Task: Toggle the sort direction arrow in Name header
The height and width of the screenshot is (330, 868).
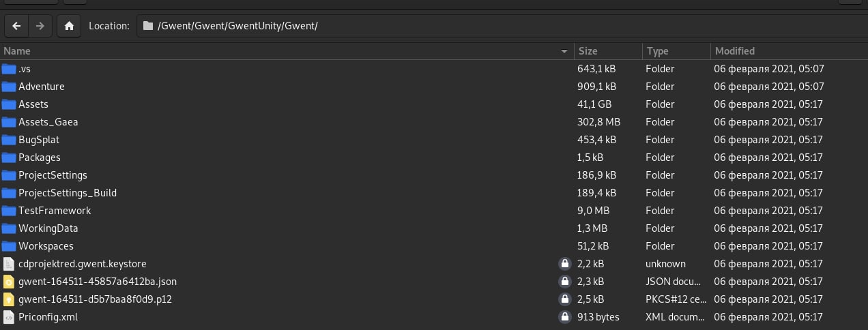Action: click(564, 52)
